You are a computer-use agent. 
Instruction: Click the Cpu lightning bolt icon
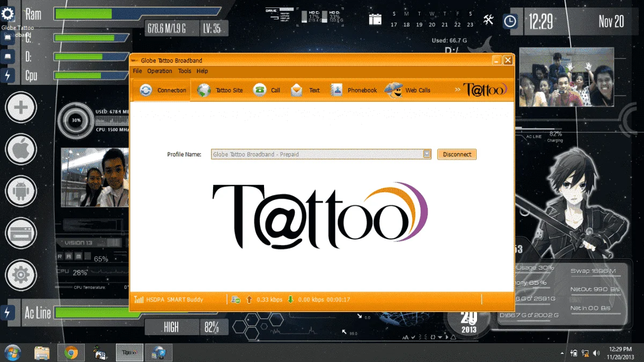(x=8, y=75)
